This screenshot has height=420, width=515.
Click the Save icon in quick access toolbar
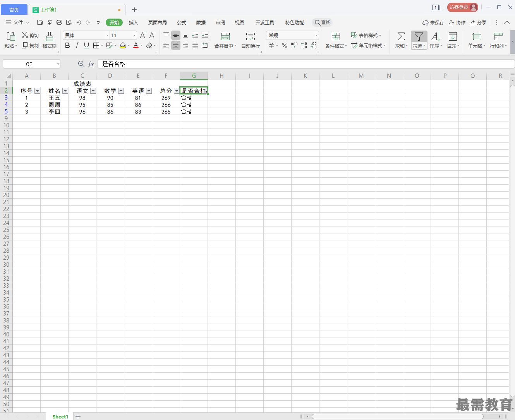(x=40, y=22)
